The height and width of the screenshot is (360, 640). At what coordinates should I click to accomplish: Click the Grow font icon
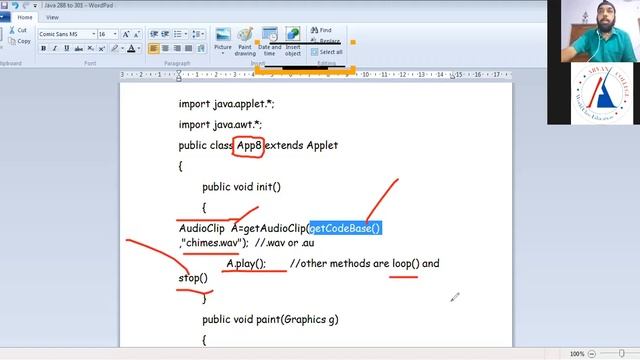click(x=126, y=34)
